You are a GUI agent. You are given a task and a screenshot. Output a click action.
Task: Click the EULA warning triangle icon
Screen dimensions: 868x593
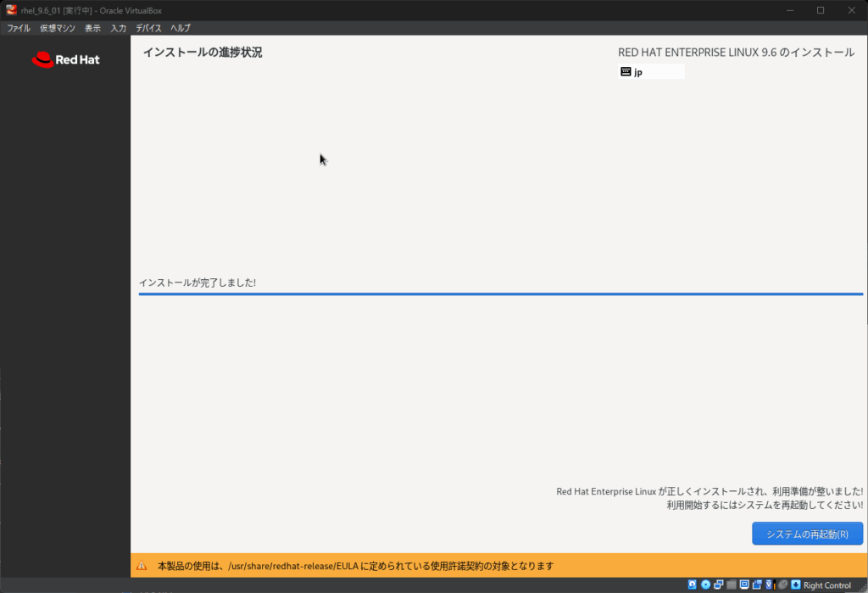[x=142, y=566]
